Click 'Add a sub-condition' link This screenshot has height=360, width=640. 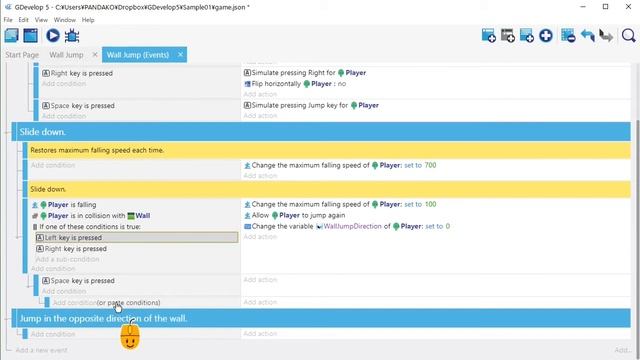click(67, 259)
